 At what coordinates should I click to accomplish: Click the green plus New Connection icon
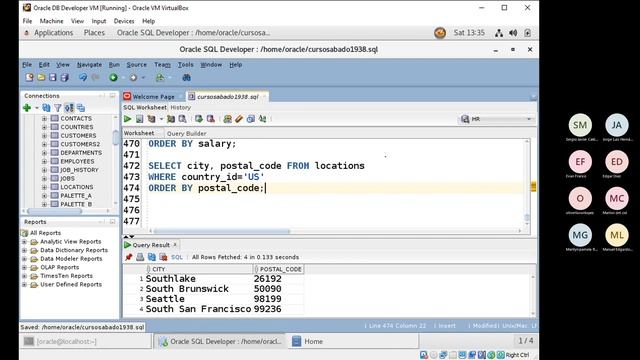click(27, 108)
